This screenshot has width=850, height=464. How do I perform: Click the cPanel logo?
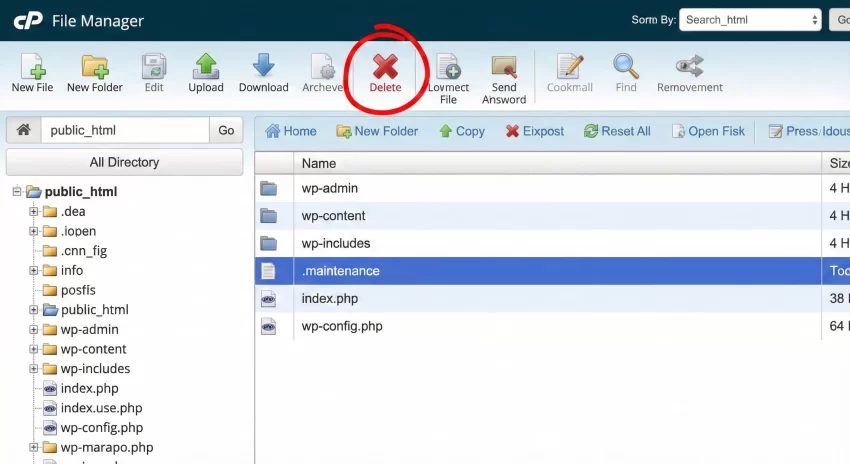(x=28, y=21)
